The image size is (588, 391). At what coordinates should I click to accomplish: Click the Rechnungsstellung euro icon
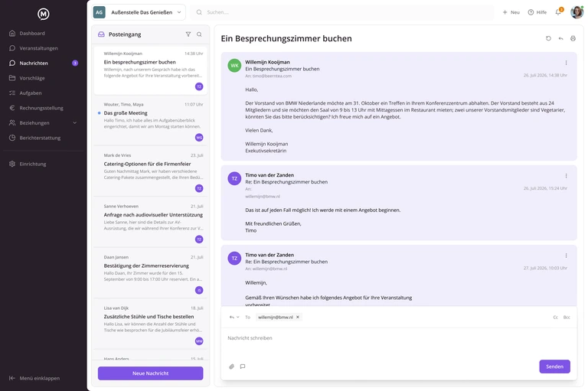[12, 108]
